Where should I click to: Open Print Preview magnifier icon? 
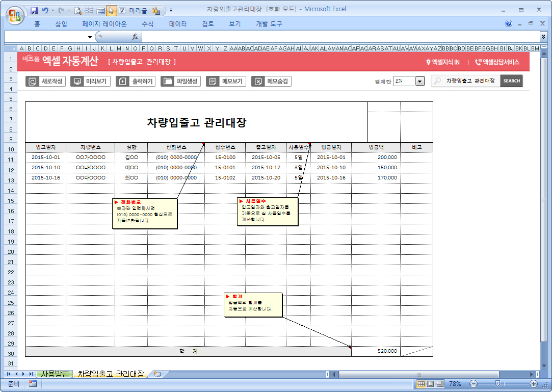tap(78, 11)
